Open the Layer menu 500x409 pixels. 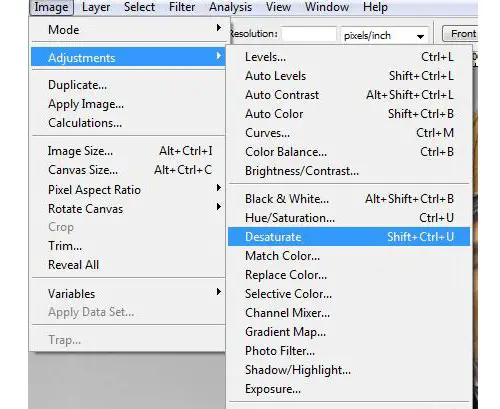point(96,7)
